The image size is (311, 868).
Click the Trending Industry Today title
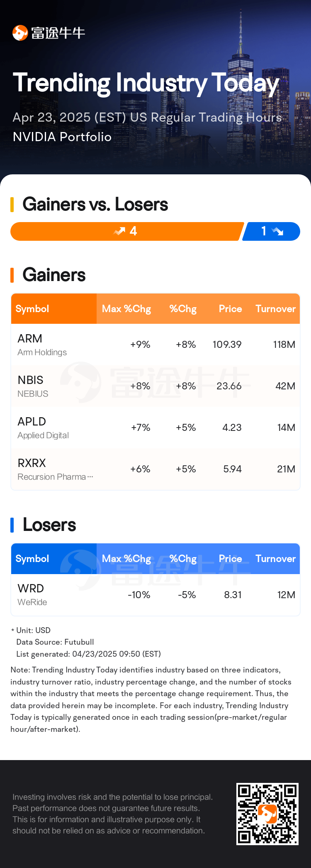pyautogui.click(x=146, y=83)
